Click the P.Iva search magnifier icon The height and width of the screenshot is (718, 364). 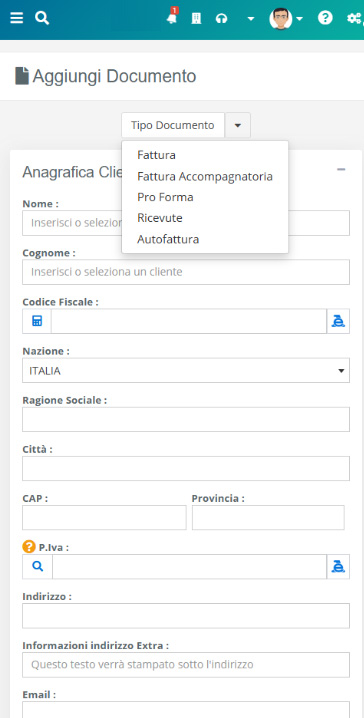point(38,566)
